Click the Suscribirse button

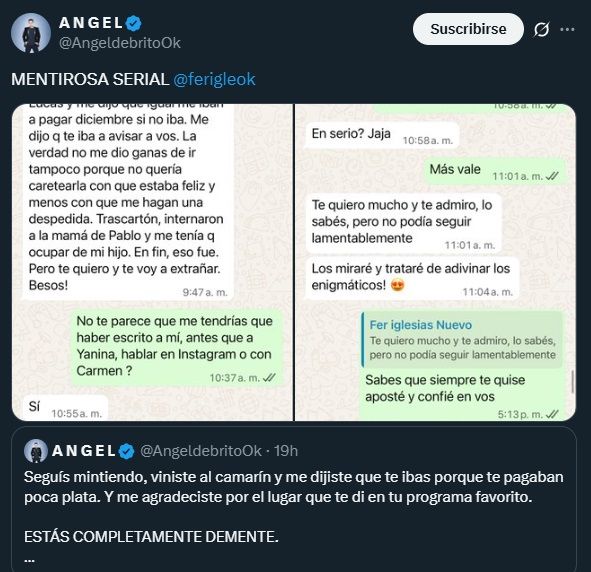click(x=468, y=29)
